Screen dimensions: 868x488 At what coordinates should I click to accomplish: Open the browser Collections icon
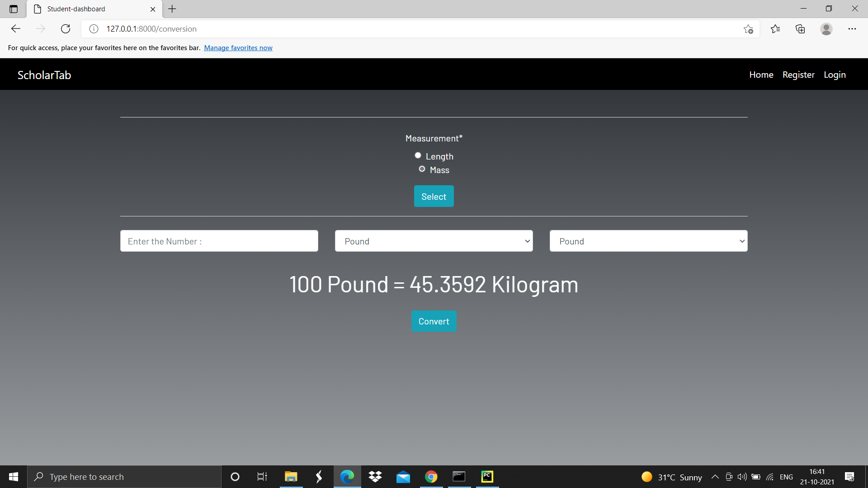click(800, 29)
